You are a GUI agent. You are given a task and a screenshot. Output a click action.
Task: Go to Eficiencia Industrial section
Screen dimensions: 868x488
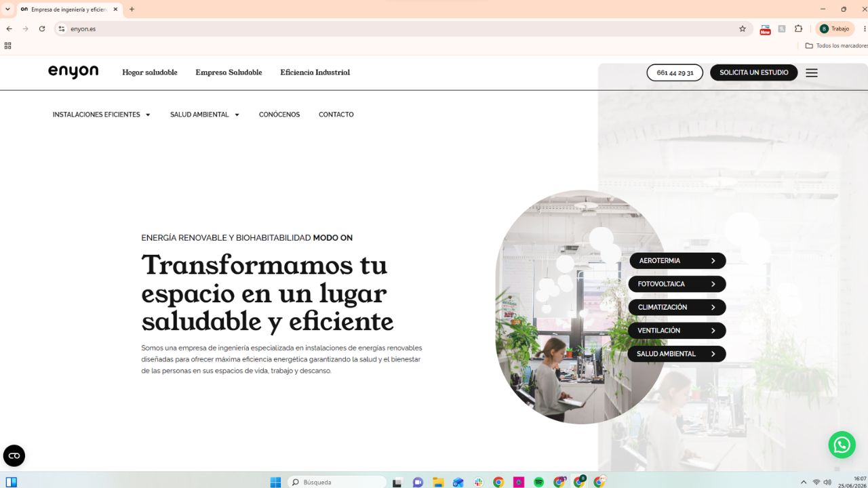pyautogui.click(x=315, y=73)
